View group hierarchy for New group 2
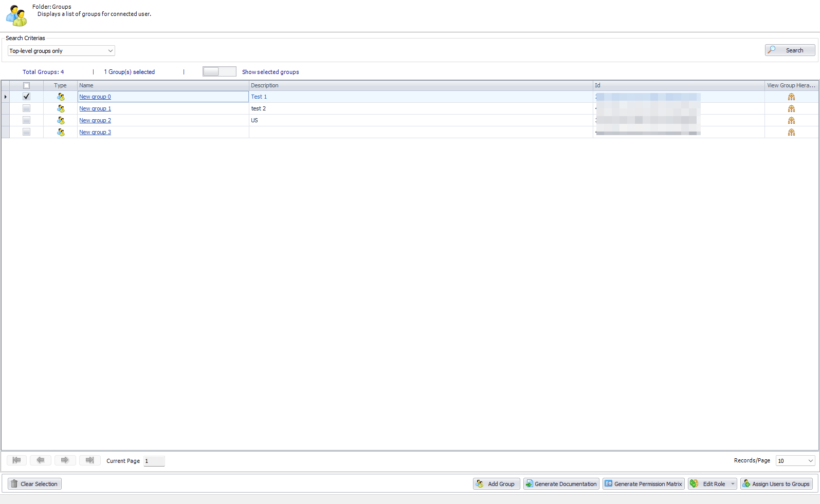Image resolution: width=820 pixels, height=504 pixels. pos(791,120)
